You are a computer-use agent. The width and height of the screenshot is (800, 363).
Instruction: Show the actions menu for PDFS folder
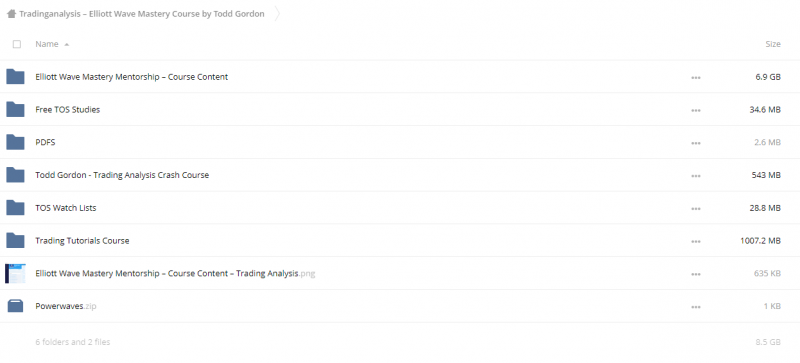tap(695, 143)
